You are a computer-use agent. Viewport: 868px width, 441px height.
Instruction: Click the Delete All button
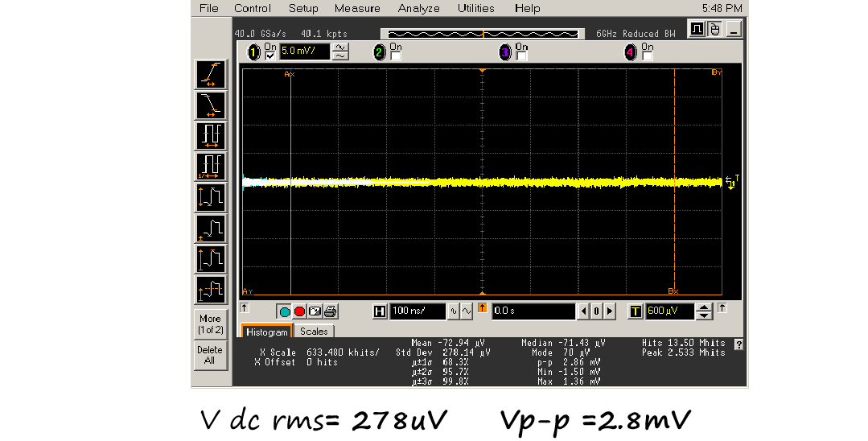[210, 355]
